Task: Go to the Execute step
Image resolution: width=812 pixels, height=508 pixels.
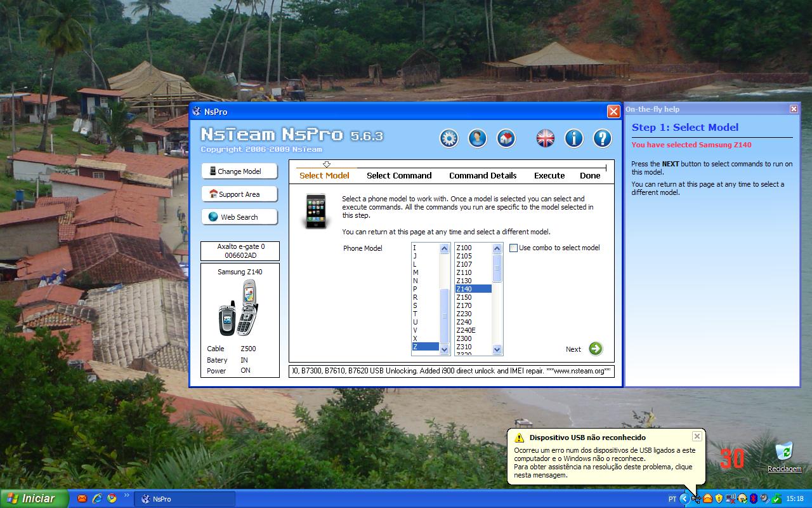Action: [x=549, y=175]
